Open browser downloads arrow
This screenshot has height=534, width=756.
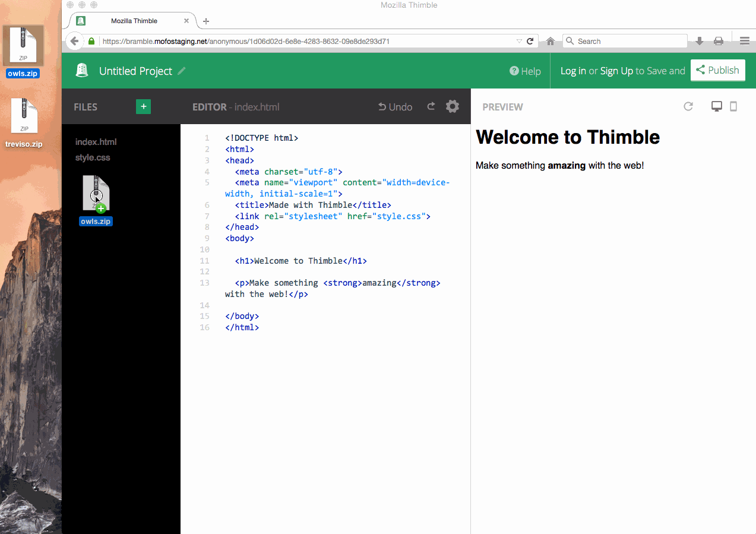700,41
